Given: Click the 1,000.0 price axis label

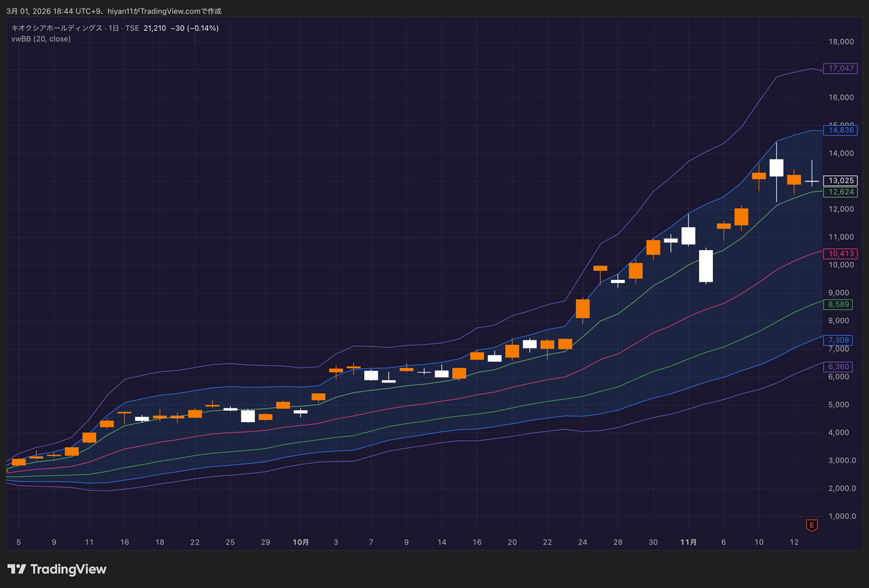Looking at the screenshot, I should [x=842, y=516].
